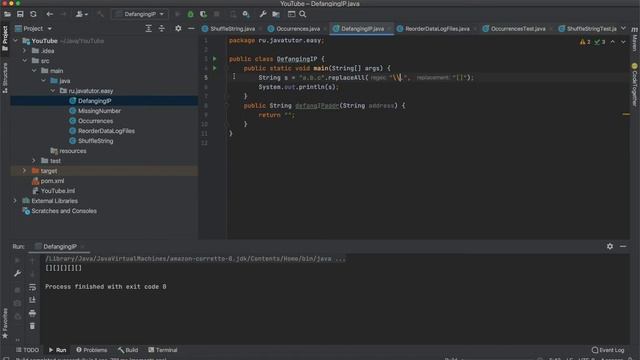Toggle soft-wrap in Run console
Viewport: 640px width, 360px height.
(32, 287)
